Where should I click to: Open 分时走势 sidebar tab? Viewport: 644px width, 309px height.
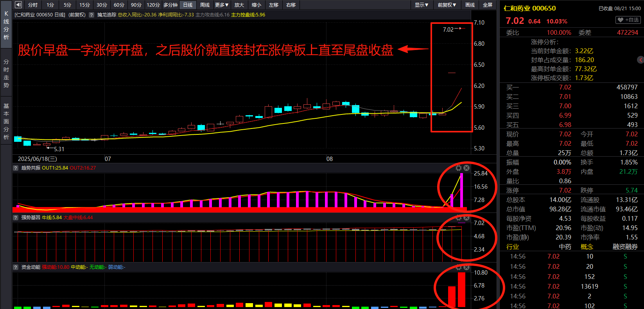click(x=6, y=73)
